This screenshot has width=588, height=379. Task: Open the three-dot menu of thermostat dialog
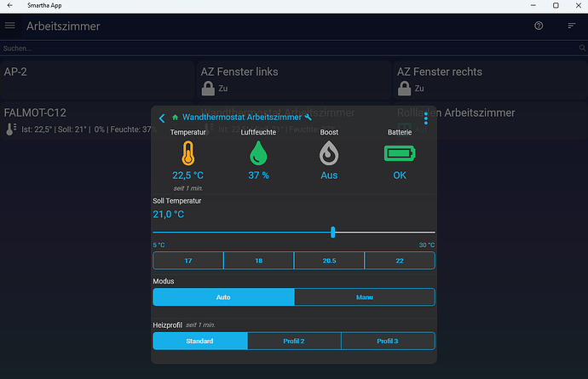point(425,118)
